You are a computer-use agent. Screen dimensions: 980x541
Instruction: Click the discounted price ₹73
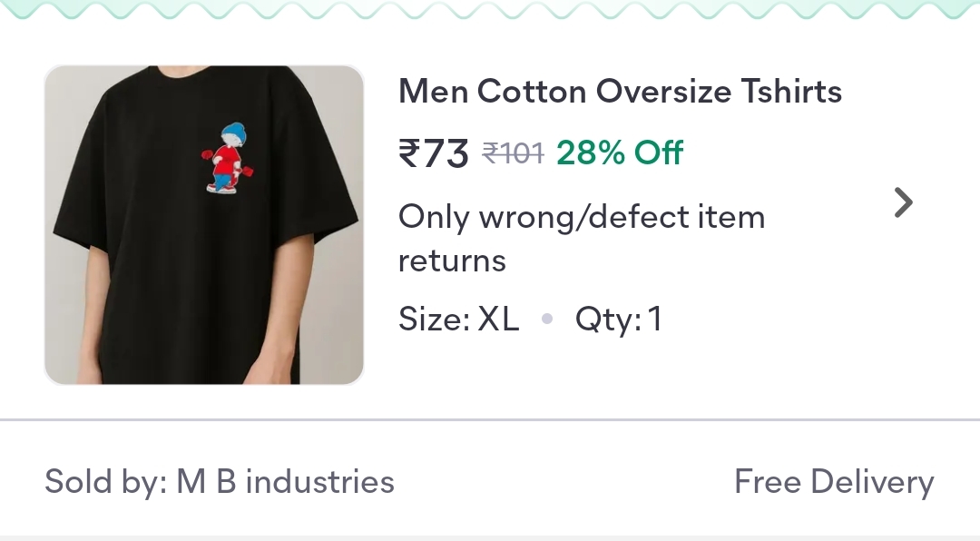click(x=434, y=152)
